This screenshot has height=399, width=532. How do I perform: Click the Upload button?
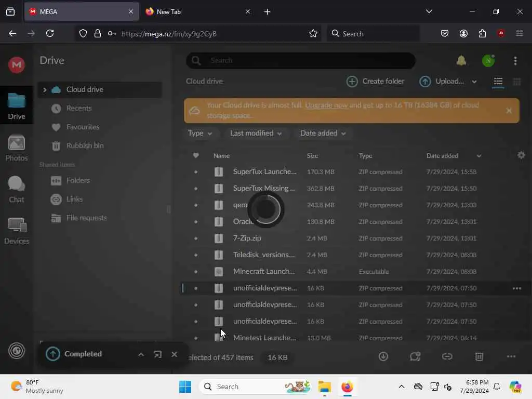click(442, 82)
